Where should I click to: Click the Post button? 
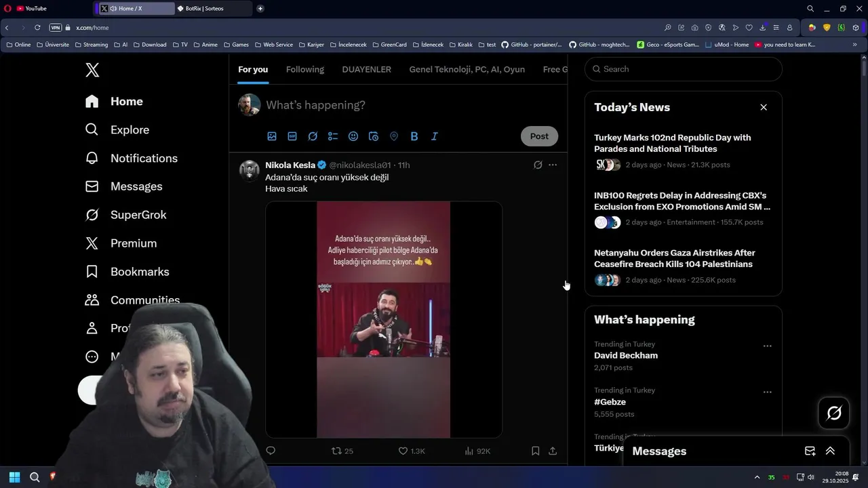tap(539, 136)
